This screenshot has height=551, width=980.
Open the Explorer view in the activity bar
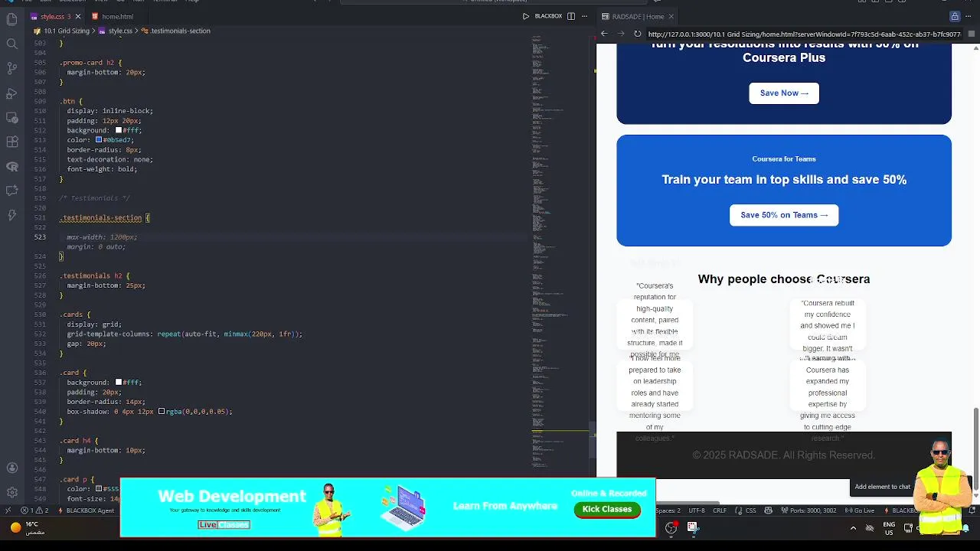click(x=11, y=19)
